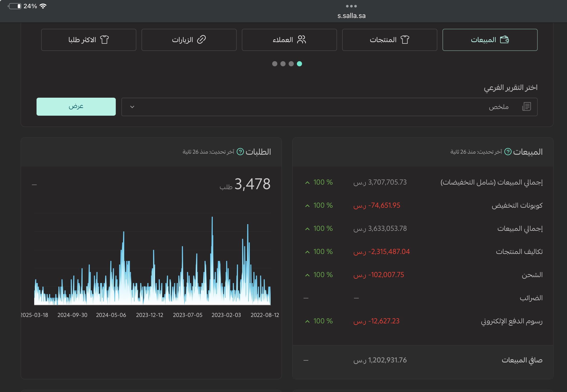Image resolution: width=567 pixels, height=392 pixels.
Task: Click the link icon in الزيارات tab
Action: click(201, 40)
